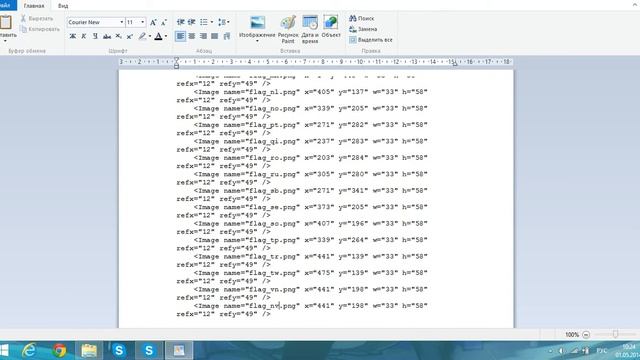Insert Дата и время
Image resolution: width=640 pixels, height=360 pixels.
[x=310, y=29]
